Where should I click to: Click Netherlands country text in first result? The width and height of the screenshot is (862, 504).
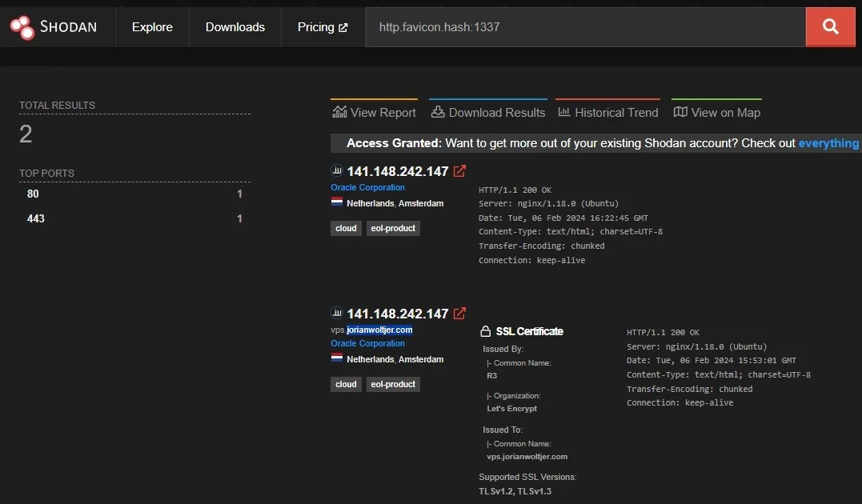371,203
